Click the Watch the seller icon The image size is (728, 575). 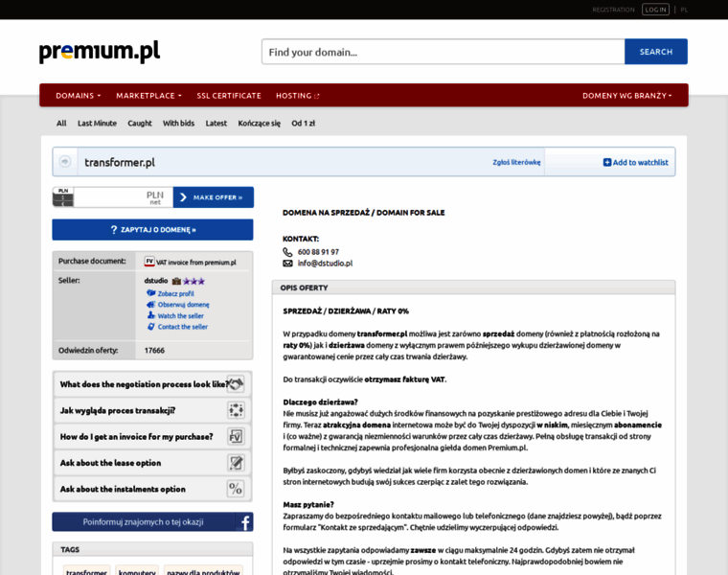coord(151,315)
